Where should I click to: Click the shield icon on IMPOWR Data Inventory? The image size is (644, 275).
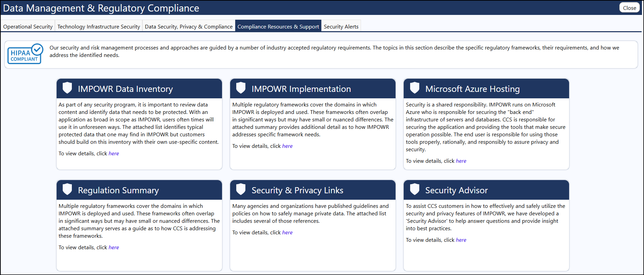67,88
